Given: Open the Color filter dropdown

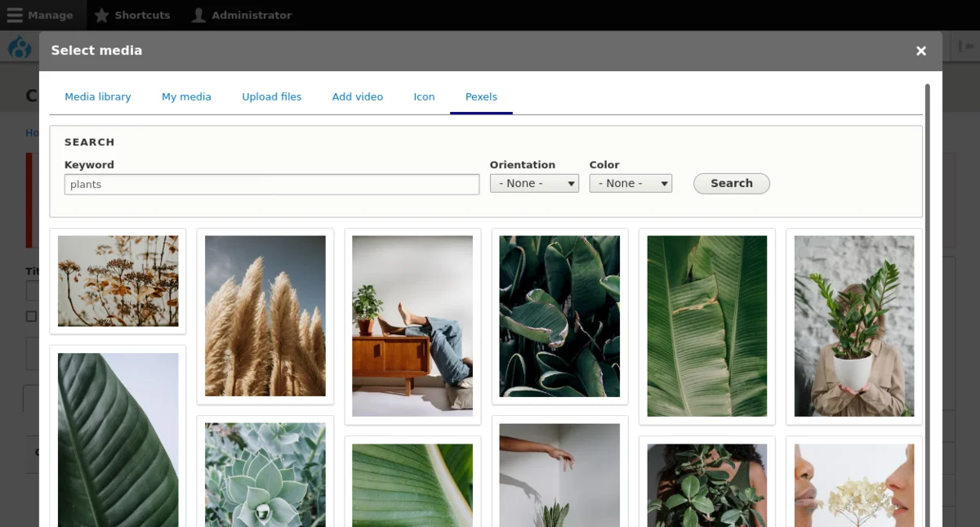Looking at the screenshot, I should point(630,184).
